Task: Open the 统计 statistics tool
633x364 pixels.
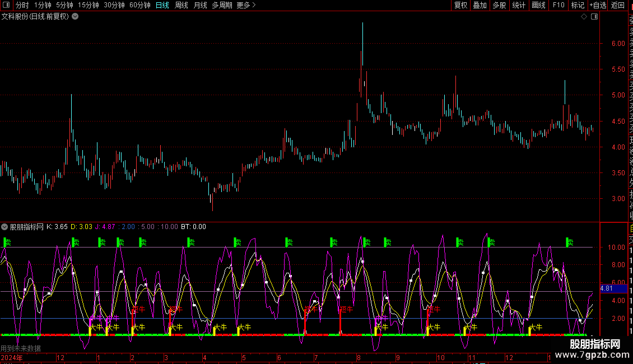Action: (x=519, y=5)
